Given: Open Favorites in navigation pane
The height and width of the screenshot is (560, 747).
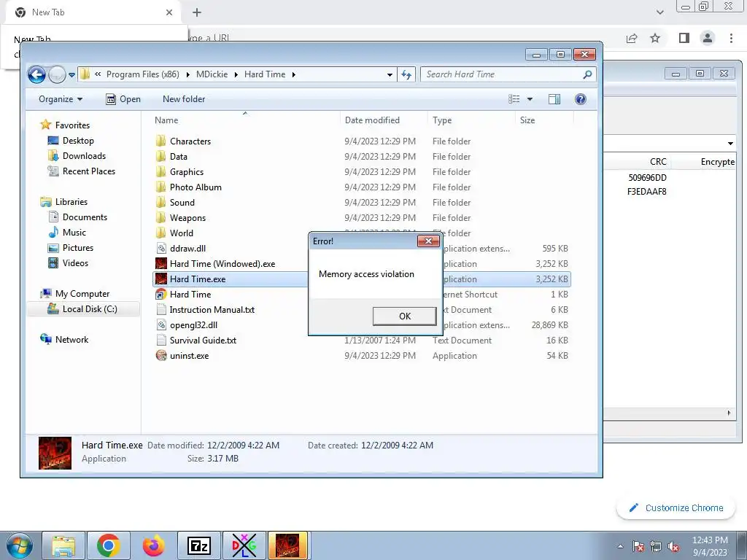Looking at the screenshot, I should [x=72, y=125].
